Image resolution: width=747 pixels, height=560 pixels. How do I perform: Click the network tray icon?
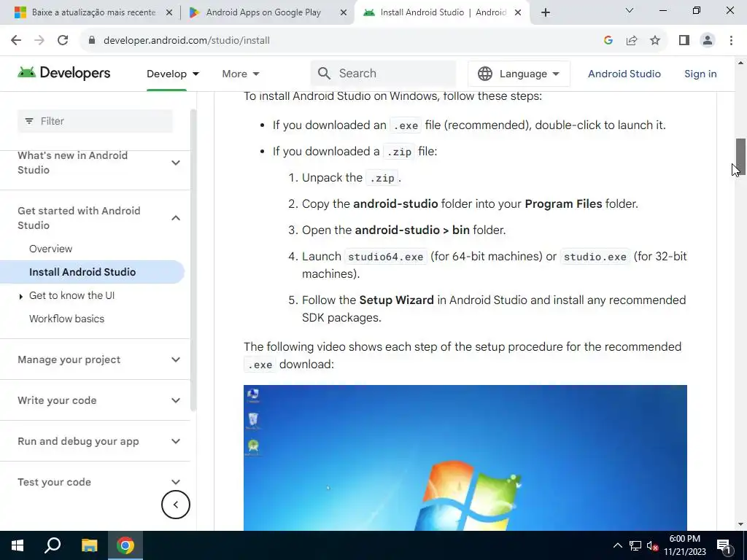pyautogui.click(x=635, y=545)
